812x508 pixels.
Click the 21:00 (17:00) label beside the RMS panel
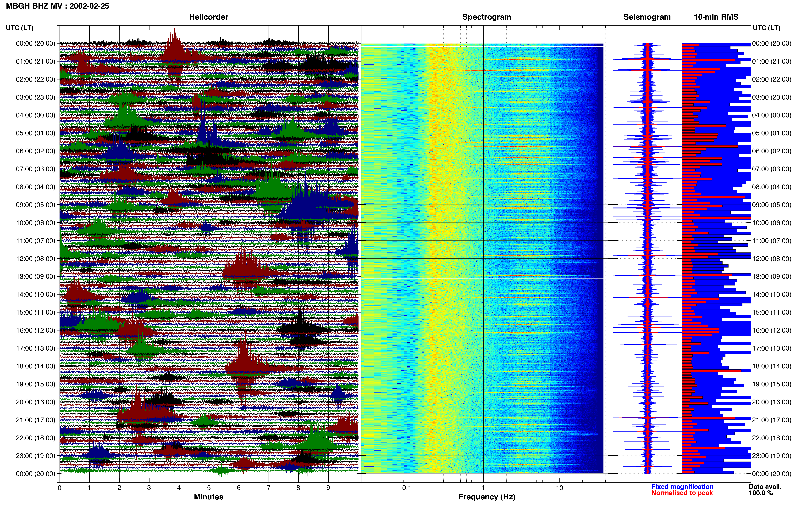pos(772,420)
